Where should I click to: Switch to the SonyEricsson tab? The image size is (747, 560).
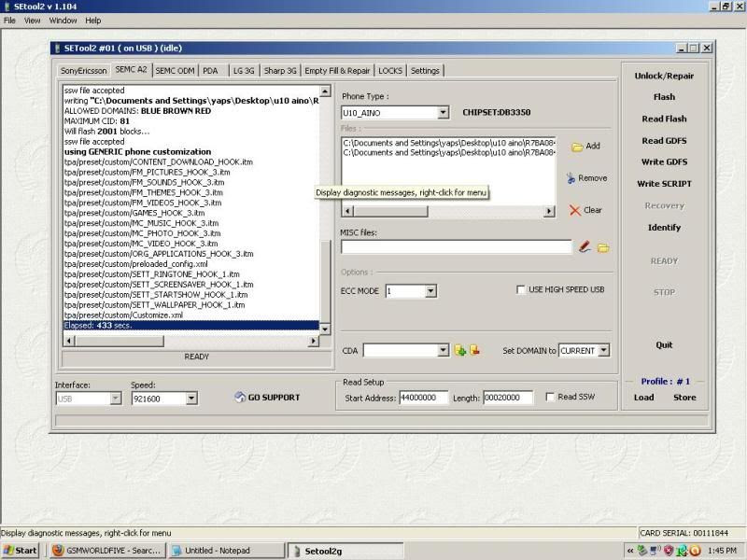click(84, 71)
